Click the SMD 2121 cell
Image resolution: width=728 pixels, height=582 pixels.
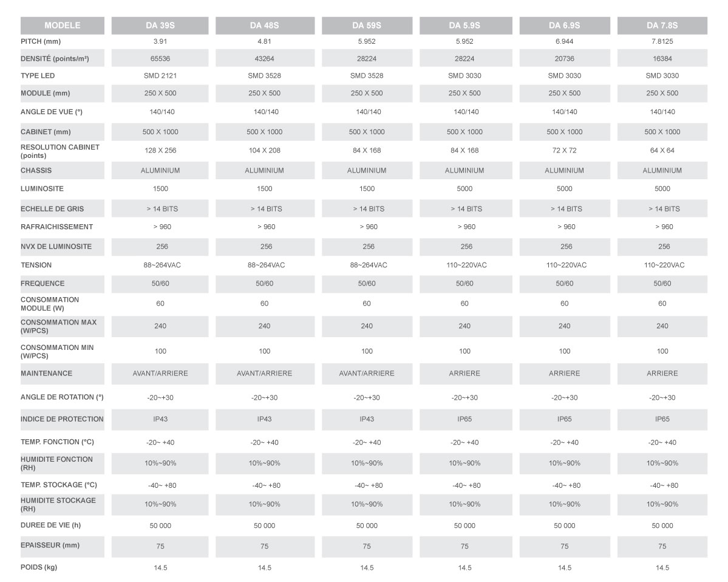point(160,76)
